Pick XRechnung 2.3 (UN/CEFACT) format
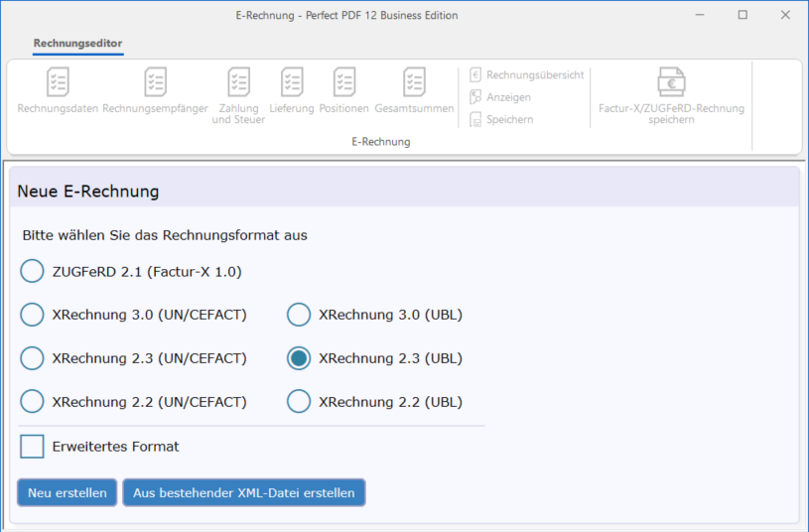The width and height of the screenshot is (809, 532). pos(33,358)
